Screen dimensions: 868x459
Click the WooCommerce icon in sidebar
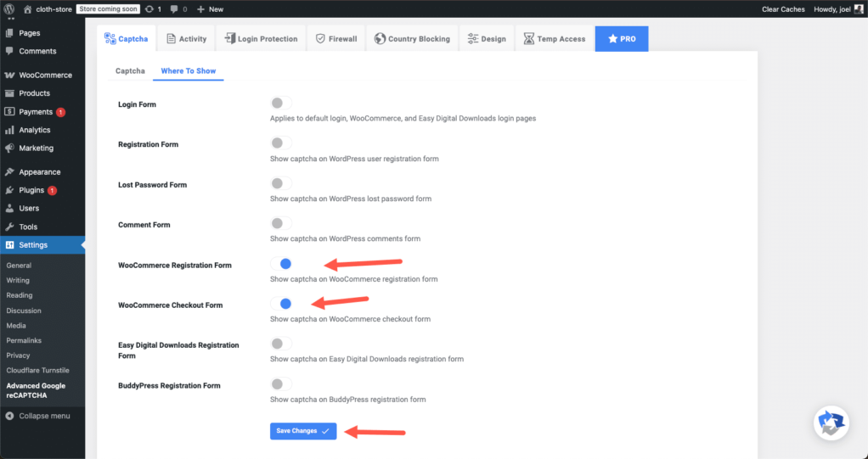tap(9, 75)
